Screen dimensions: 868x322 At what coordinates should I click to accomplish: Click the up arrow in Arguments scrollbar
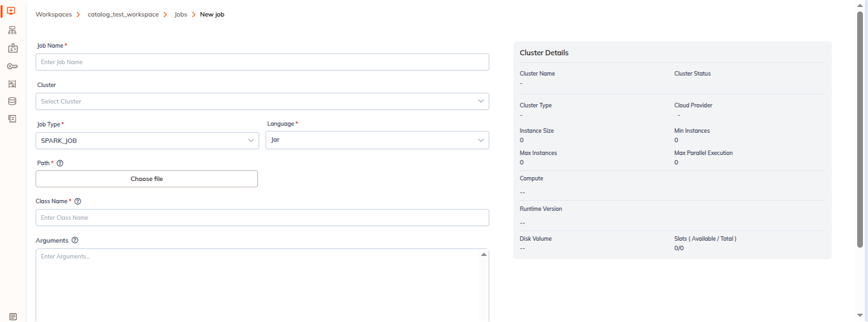[484, 254]
